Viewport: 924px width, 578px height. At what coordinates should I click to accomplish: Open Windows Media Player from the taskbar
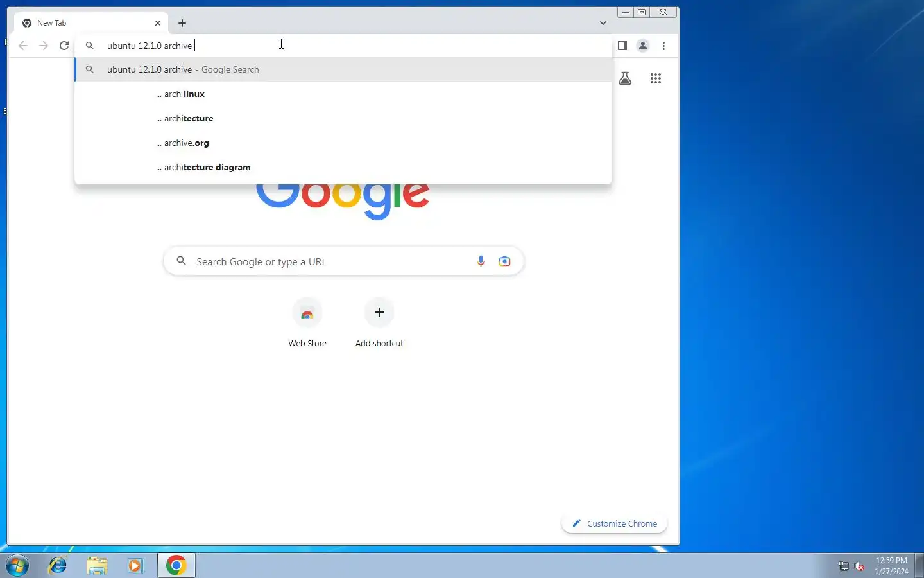136,566
